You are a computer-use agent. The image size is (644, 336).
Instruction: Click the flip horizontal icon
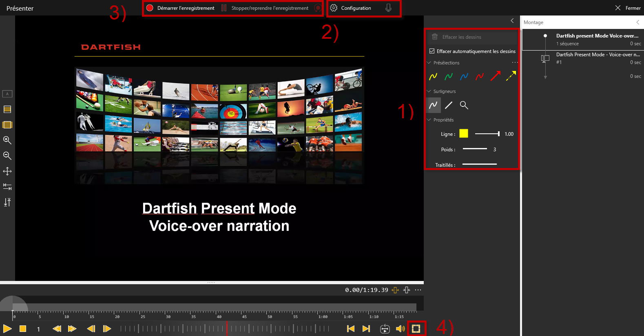click(7, 187)
